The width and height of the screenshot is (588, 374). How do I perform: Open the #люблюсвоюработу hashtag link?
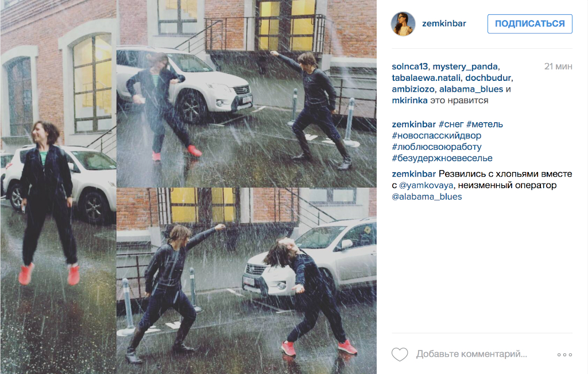436,146
